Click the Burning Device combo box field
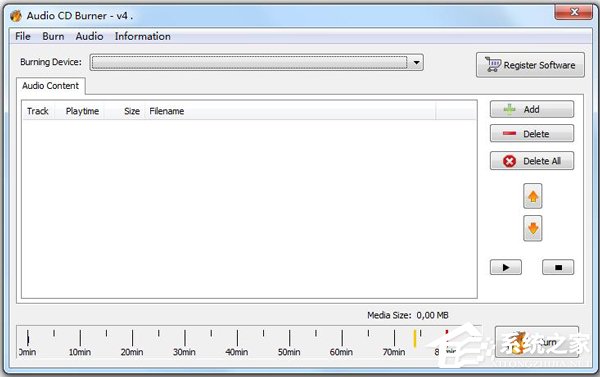The height and width of the screenshot is (377, 600). (x=256, y=62)
